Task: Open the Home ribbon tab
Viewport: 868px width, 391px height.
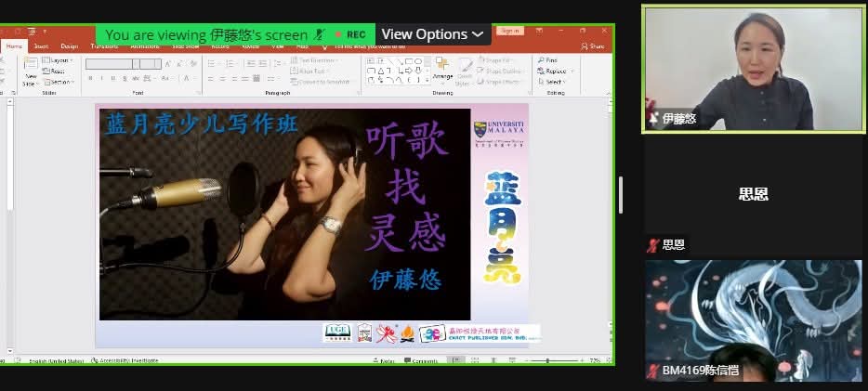Action: (14, 46)
